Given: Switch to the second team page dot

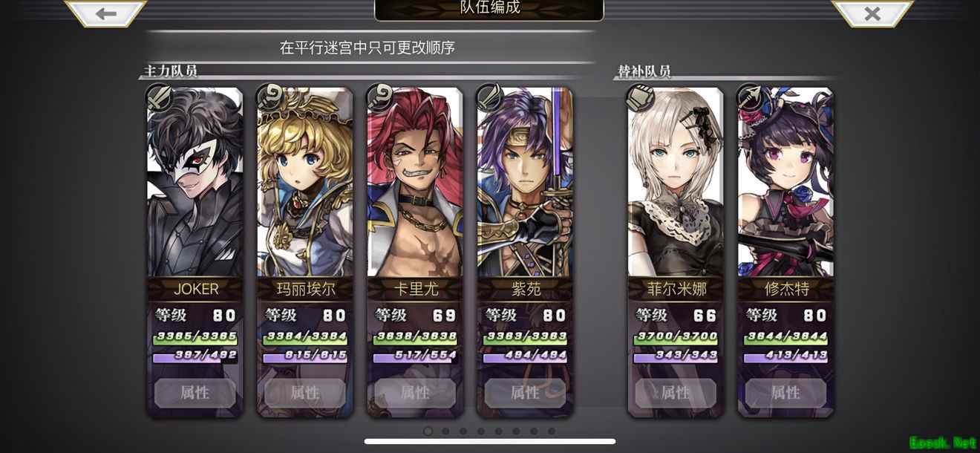Looking at the screenshot, I should pyautogui.click(x=445, y=431).
